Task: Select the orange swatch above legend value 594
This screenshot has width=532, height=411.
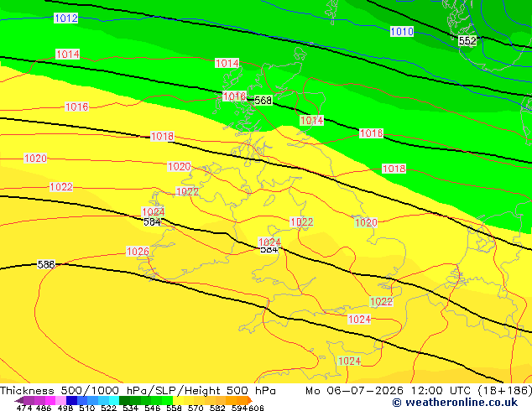Action: click(242, 400)
